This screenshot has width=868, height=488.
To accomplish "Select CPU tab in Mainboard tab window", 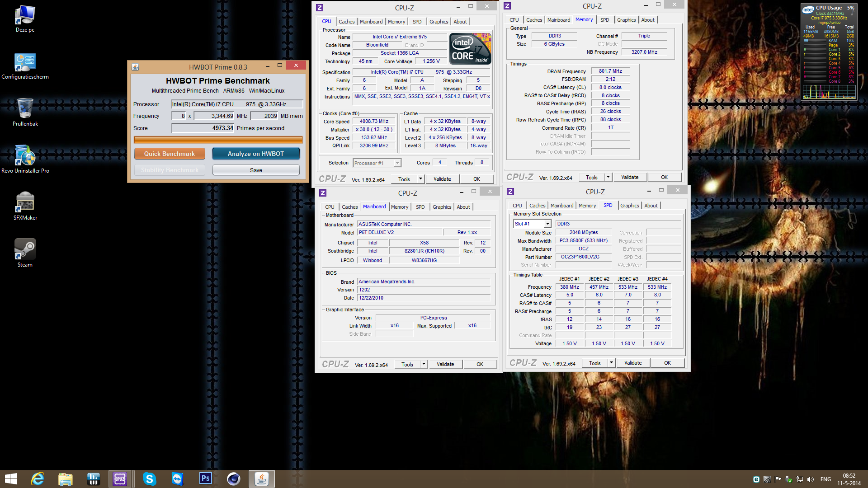I will click(x=330, y=207).
